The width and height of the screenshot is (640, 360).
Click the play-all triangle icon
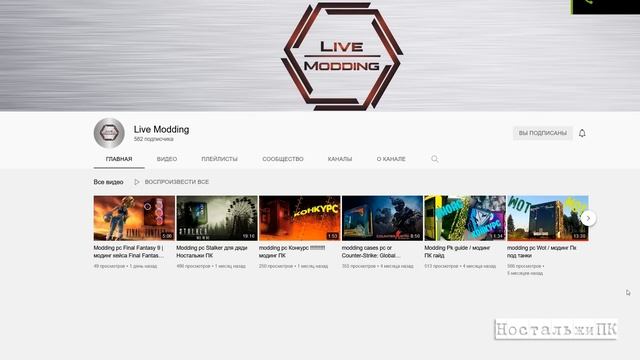137,182
